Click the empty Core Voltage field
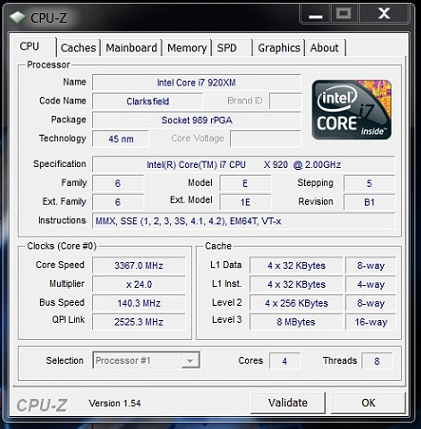 click(266, 139)
